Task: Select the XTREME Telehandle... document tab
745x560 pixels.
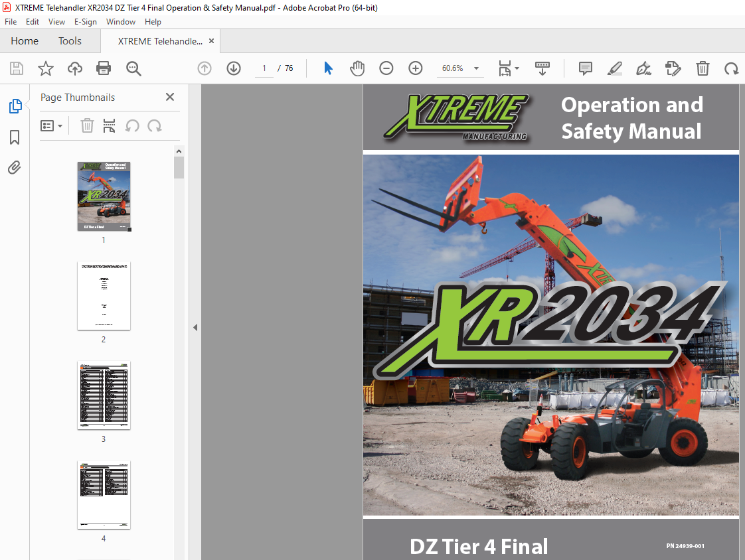Action: (159, 41)
